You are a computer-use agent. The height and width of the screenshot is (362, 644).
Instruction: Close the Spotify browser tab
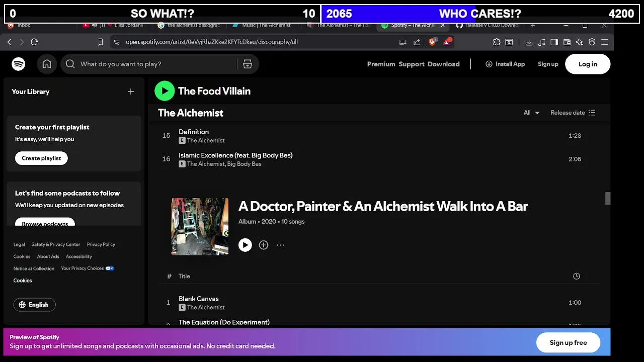coord(443,25)
